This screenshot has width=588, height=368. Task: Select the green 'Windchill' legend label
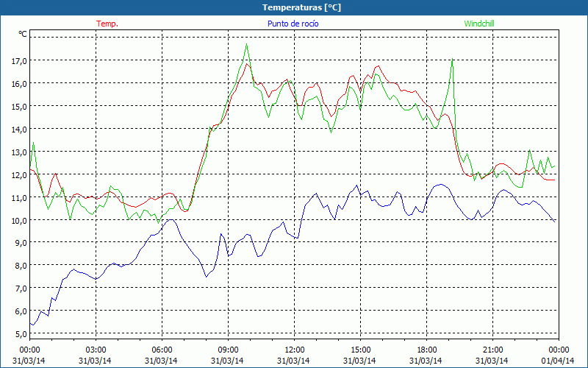[x=479, y=24]
